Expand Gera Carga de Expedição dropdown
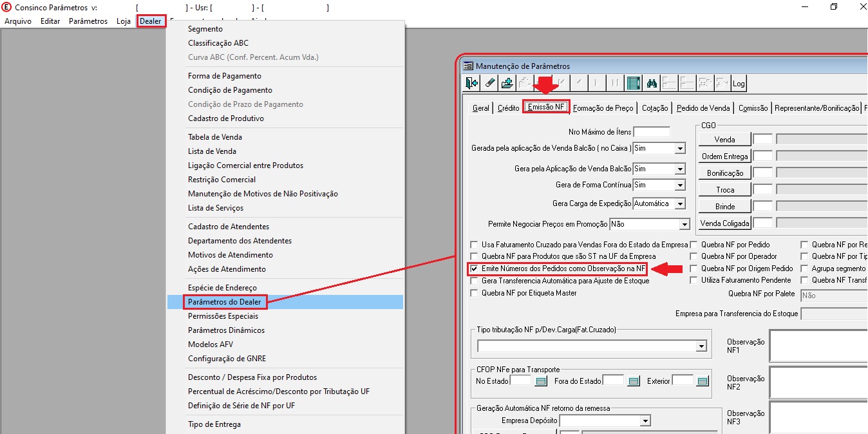 point(679,203)
